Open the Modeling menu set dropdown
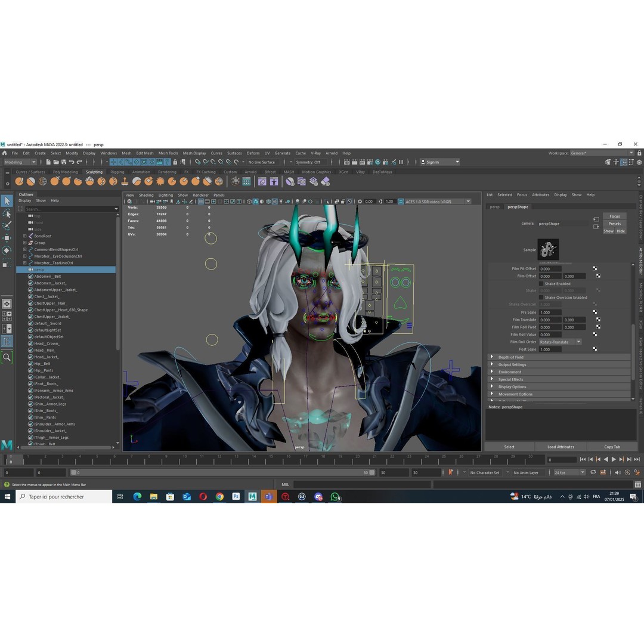 (20, 162)
